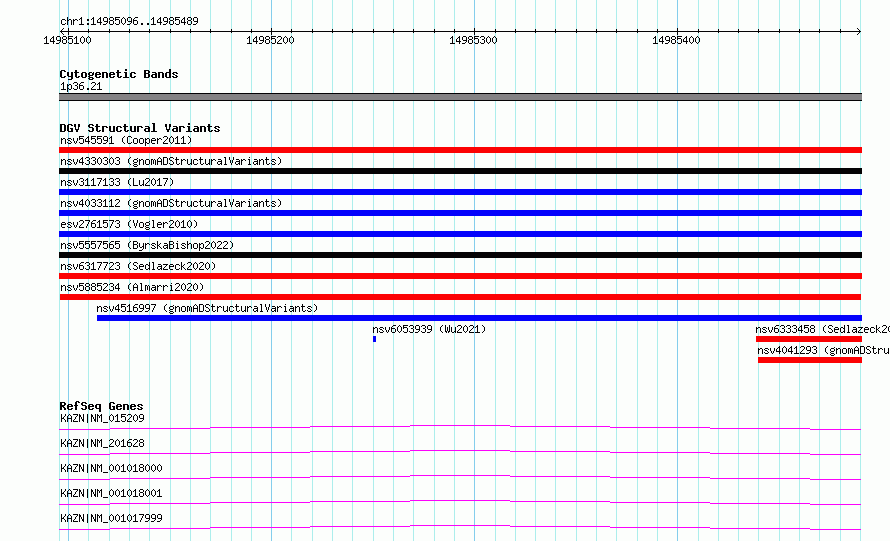Select the magenta intron line of NM_001018000
Image resolution: width=890 pixels, height=541 pixels.
[x=460, y=476]
